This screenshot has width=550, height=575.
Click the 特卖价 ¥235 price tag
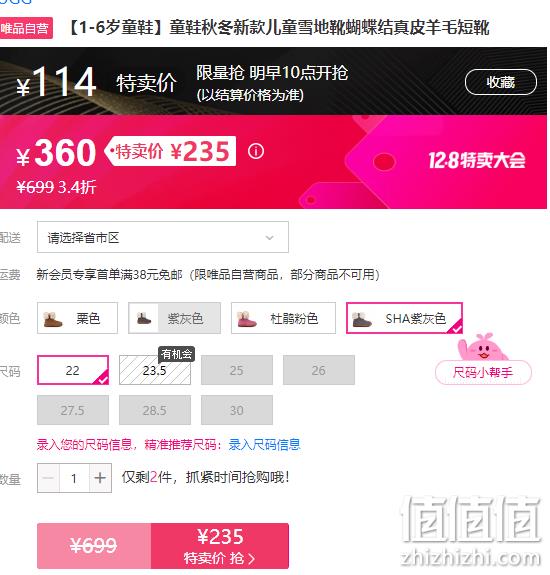pyautogui.click(x=171, y=151)
